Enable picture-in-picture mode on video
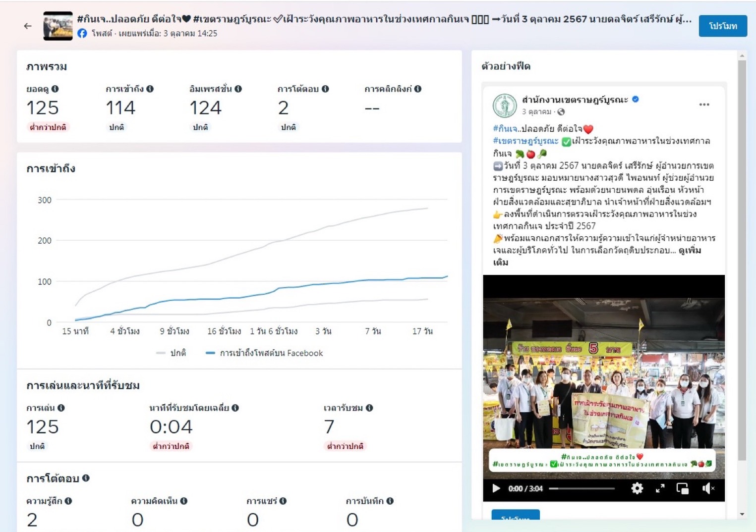The image size is (756, 532). (x=683, y=488)
